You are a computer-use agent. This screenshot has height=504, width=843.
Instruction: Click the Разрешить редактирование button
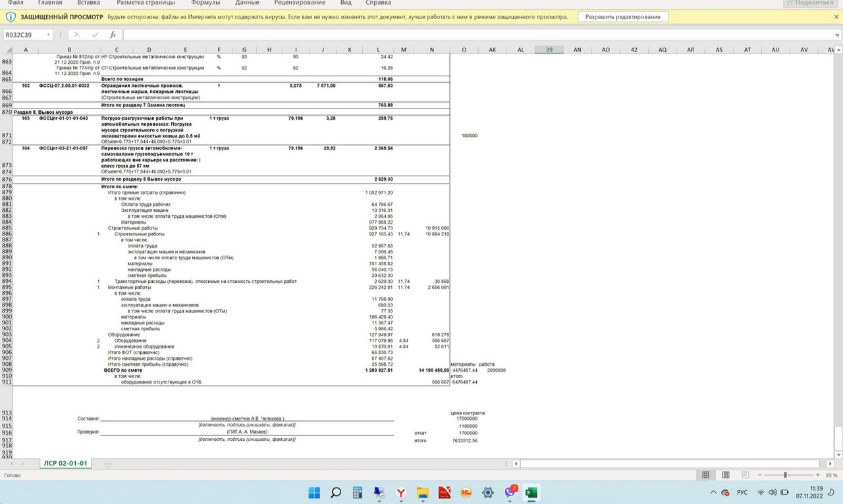[623, 16]
